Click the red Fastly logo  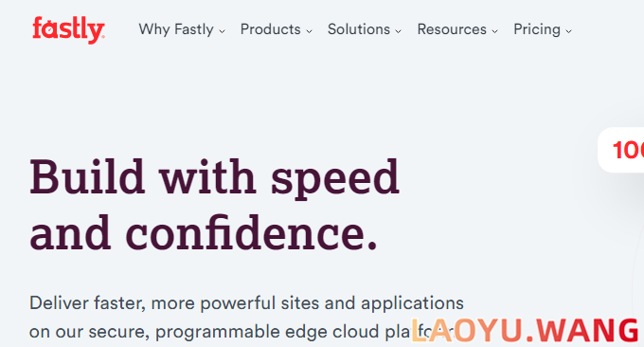coord(68,29)
